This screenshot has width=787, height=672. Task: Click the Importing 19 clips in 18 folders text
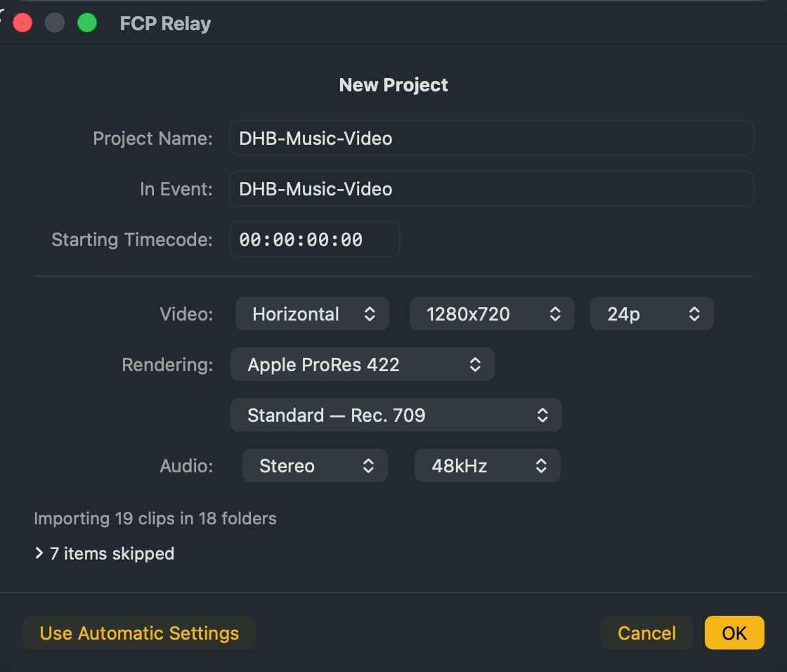click(x=155, y=518)
